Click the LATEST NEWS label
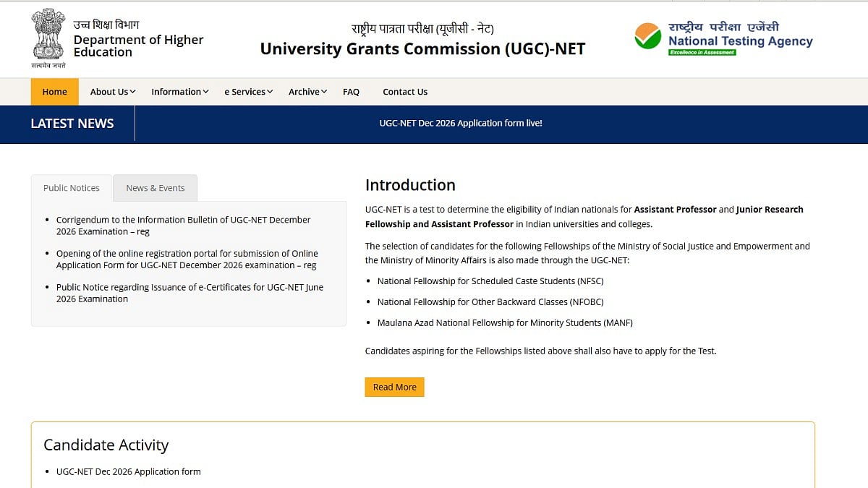The image size is (868, 488). pyautogui.click(x=72, y=124)
